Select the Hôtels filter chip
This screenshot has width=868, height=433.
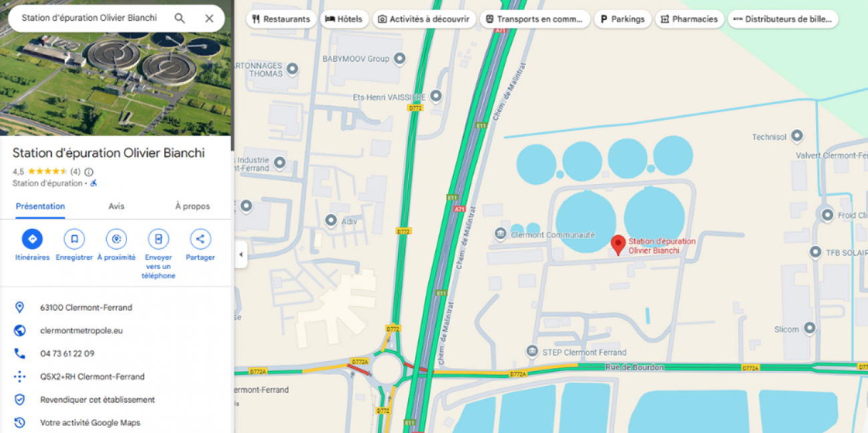click(x=344, y=19)
